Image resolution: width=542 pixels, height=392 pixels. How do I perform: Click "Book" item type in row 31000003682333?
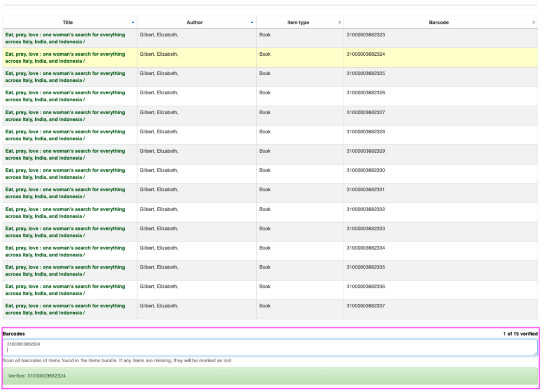click(265, 229)
